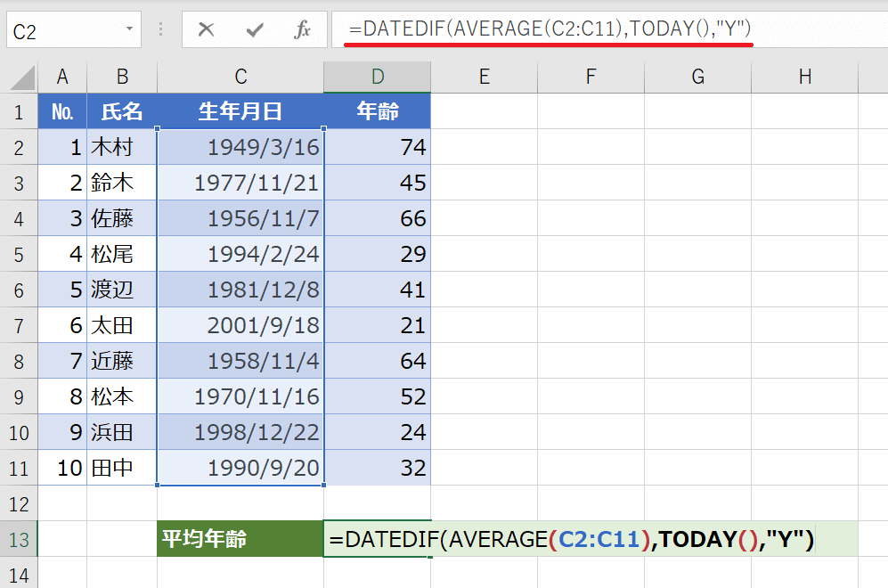This screenshot has width=888, height=588.
Task: Select row 1 header
Action: pos(19,111)
